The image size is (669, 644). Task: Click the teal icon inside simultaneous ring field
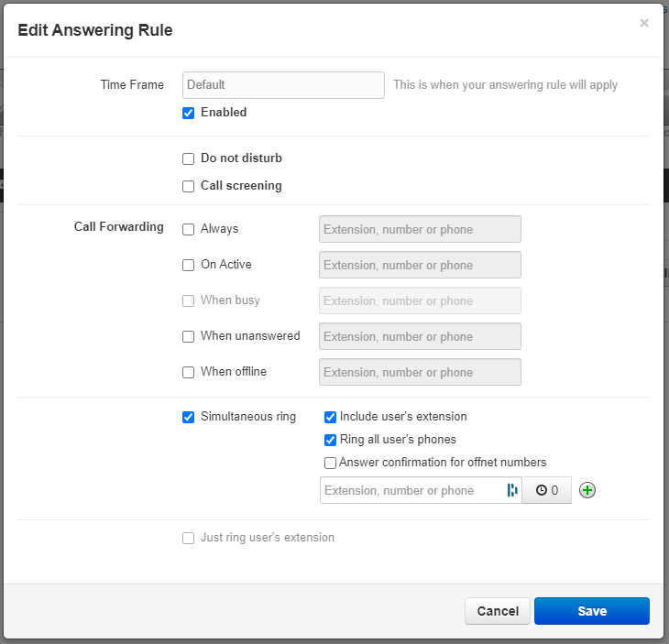tap(512, 490)
